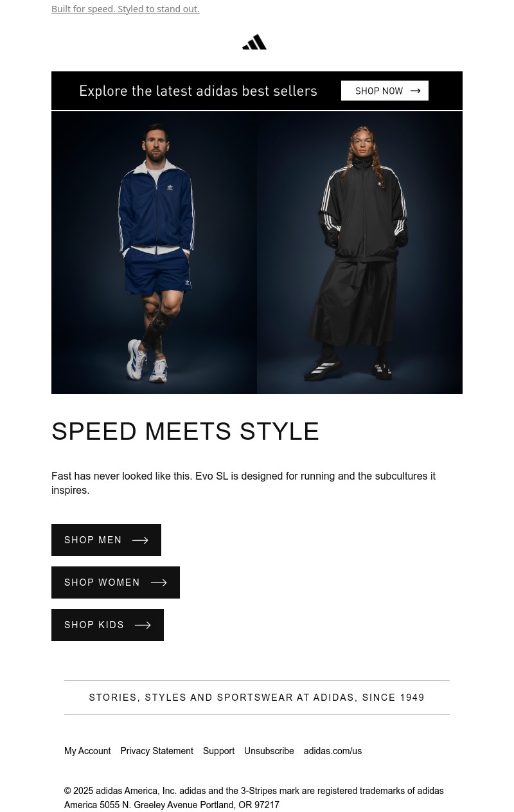Open the 'Built for speed' preheader link

pyautogui.click(x=125, y=9)
